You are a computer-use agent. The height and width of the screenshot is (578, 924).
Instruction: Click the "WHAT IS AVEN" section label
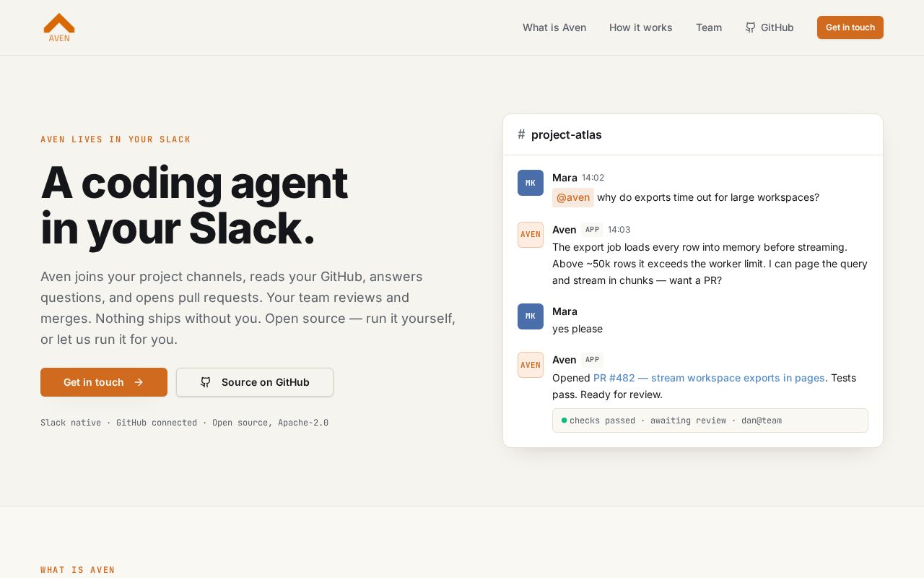coord(78,570)
